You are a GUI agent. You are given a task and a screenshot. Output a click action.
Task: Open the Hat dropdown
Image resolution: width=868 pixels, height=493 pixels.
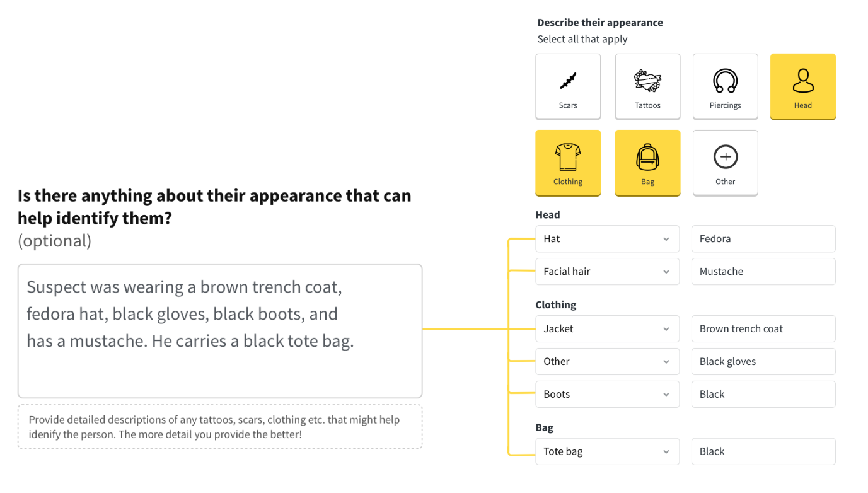coord(607,239)
